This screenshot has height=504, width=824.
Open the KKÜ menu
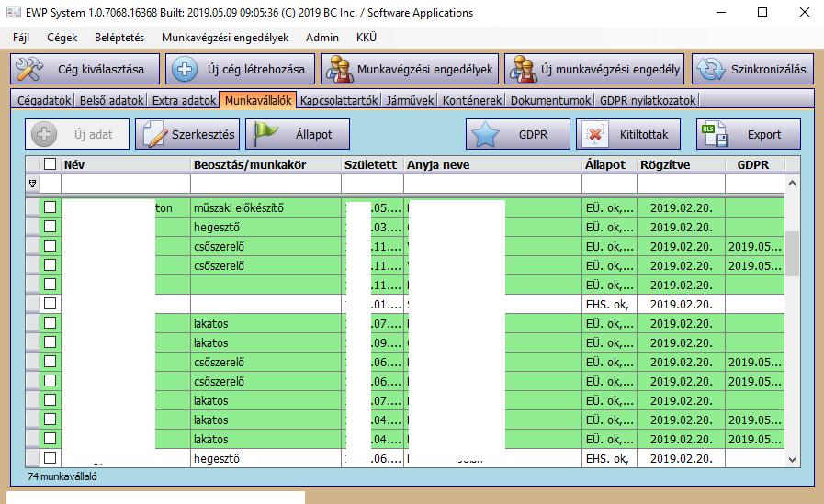367,38
